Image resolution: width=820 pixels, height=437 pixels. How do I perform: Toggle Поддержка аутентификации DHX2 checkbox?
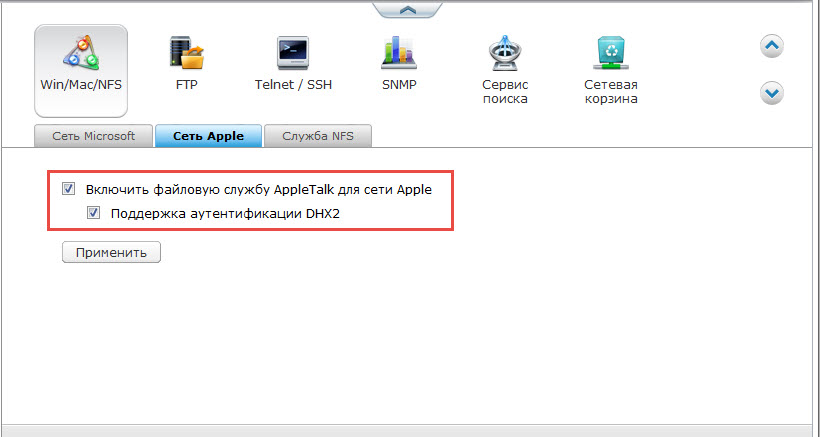click(94, 213)
